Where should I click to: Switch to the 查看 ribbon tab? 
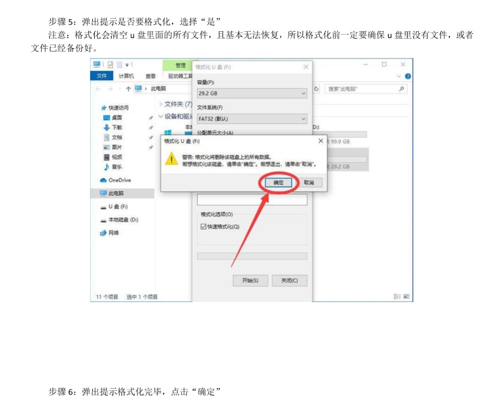coord(150,76)
